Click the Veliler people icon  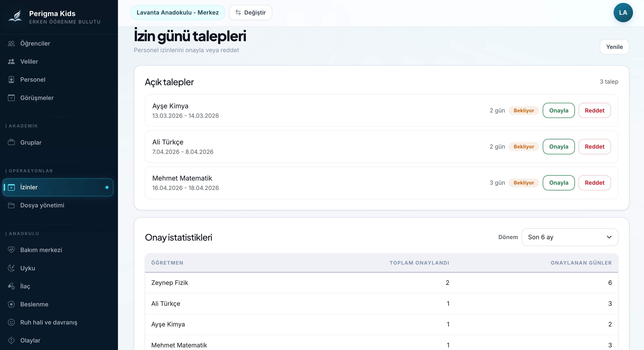(11, 61)
